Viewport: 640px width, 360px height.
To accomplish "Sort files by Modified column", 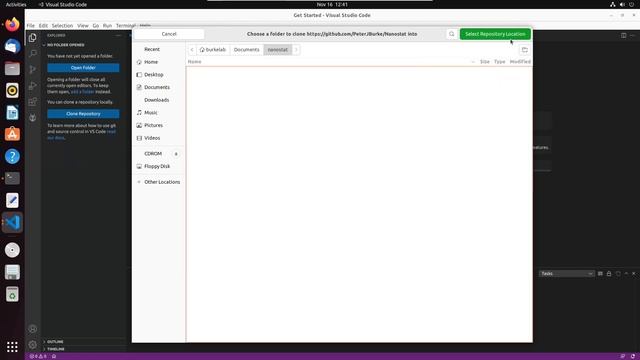I will 520,62.
